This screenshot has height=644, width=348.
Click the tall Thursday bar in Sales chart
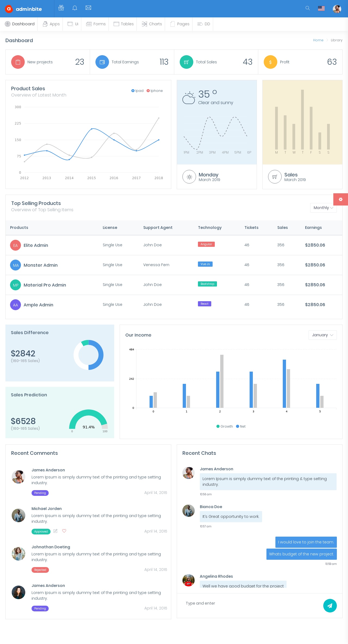[x=302, y=119]
